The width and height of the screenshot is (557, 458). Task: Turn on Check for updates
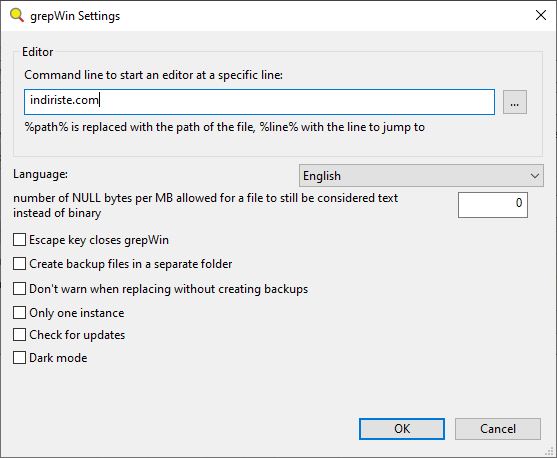tap(19, 335)
